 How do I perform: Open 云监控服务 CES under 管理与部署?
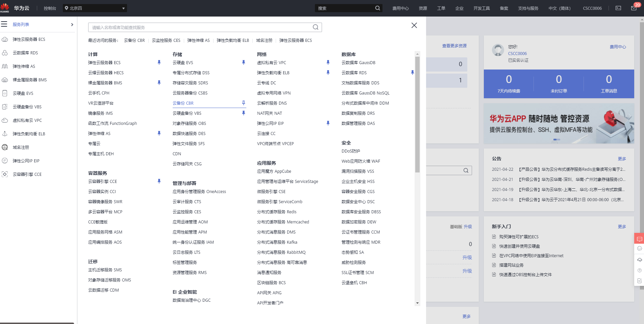(x=187, y=212)
